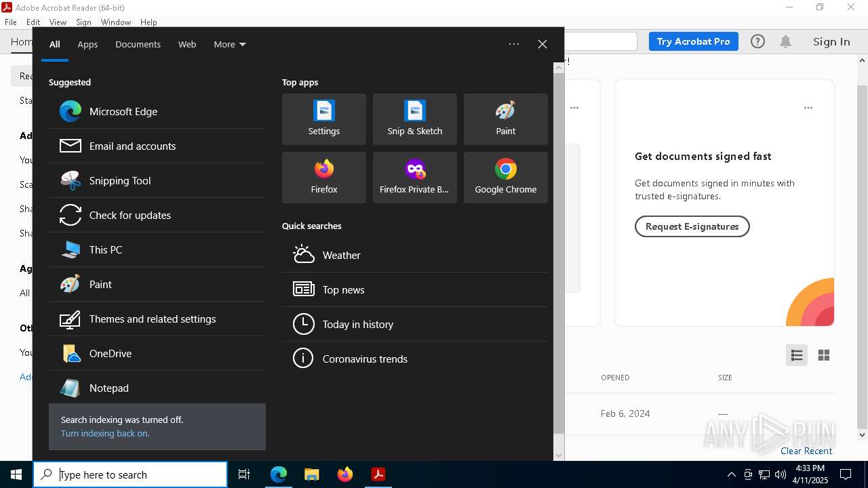Run Coronavirus trends quick search
Image resolution: width=868 pixels, height=488 pixels.
pos(415,359)
